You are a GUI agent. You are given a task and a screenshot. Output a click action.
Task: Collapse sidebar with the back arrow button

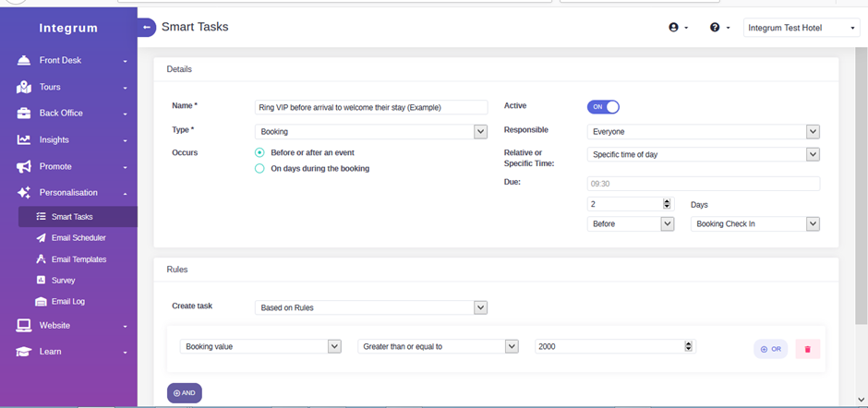(147, 27)
